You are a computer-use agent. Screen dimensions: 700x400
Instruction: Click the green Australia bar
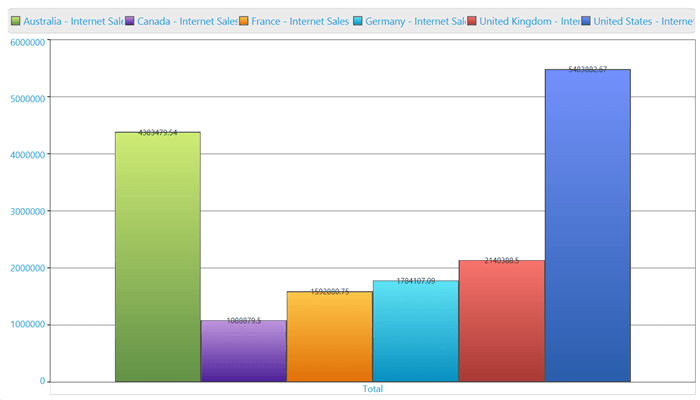click(158, 257)
